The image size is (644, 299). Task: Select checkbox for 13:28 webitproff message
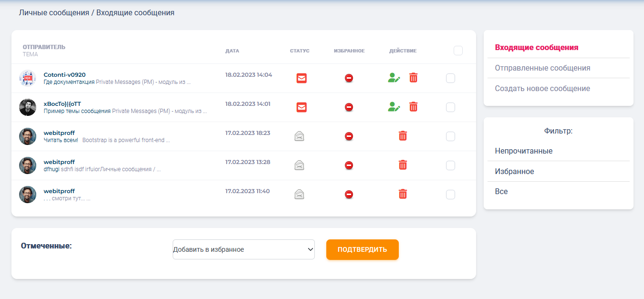tap(450, 165)
